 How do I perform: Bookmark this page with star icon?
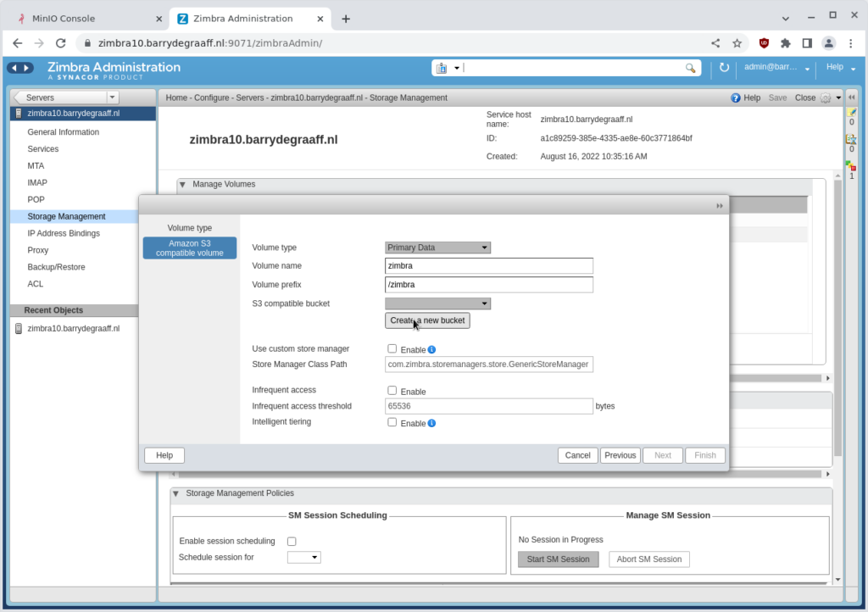pos(737,43)
